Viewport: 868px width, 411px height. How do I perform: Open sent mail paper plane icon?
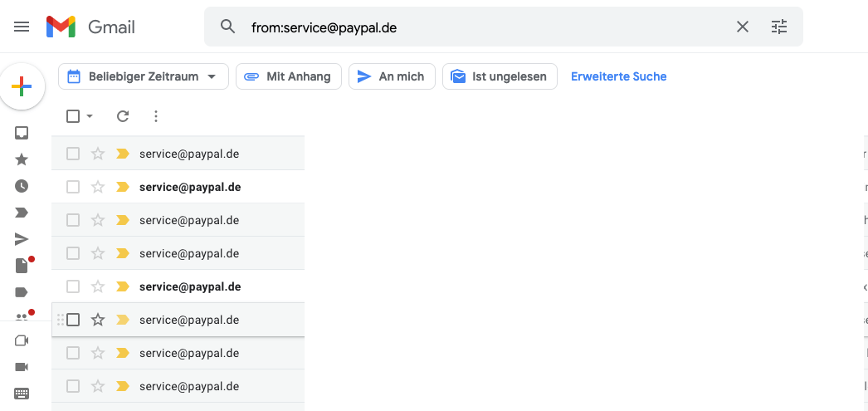[22, 239]
